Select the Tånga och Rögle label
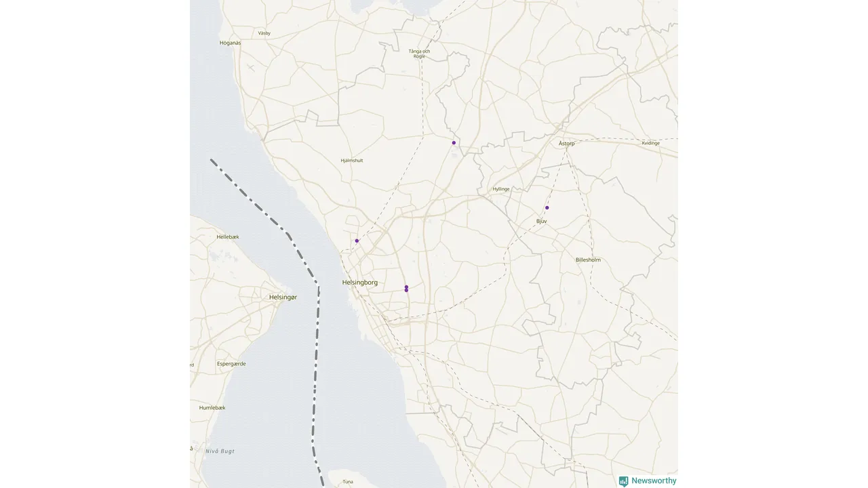The image size is (868, 488). pos(419,54)
